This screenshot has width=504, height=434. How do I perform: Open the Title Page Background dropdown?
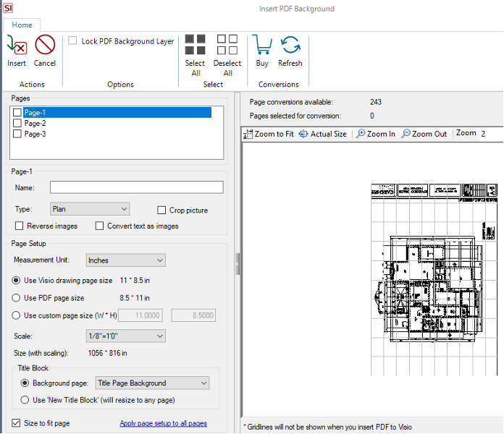tap(152, 383)
